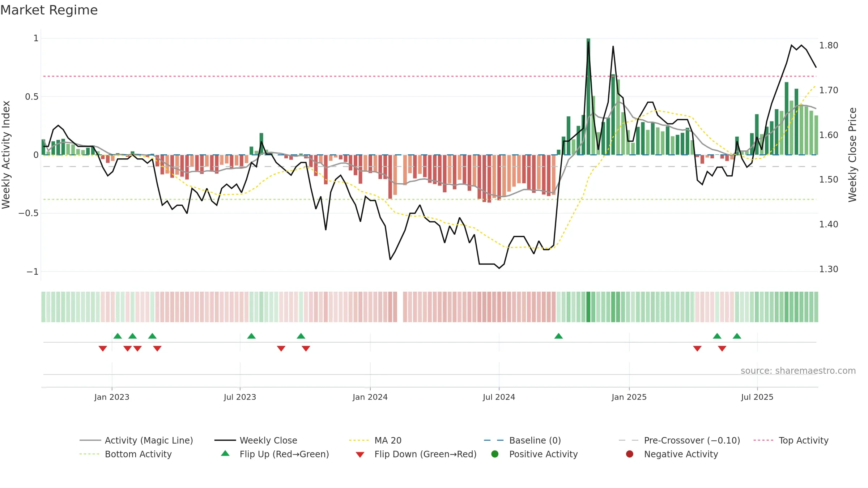The image size is (868, 488).
Task: Click the 1.50 price axis tick label
Action: click(x=829, y=180)
